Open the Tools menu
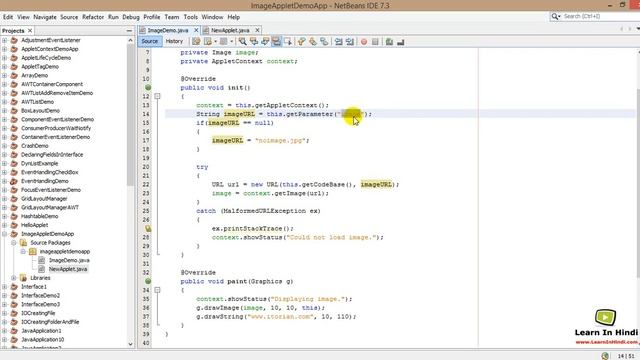Screen dimensions: 640x360 [191, 17]
